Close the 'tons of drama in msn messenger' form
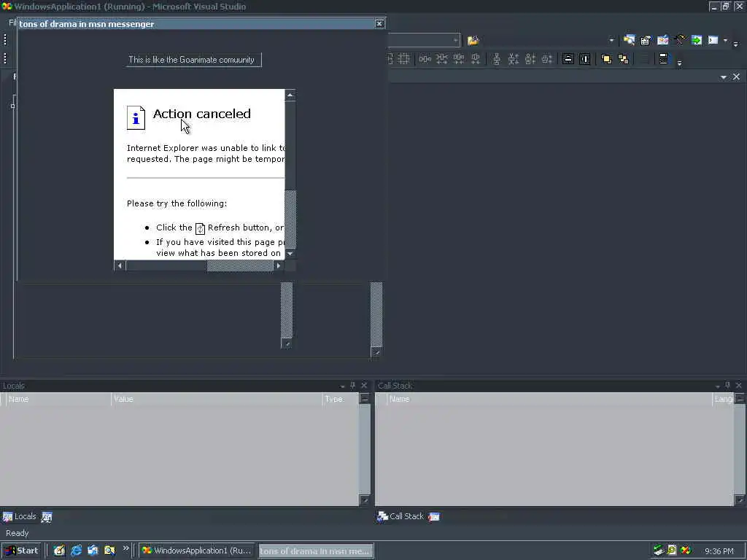747x560 pixels. click(379, 24)
